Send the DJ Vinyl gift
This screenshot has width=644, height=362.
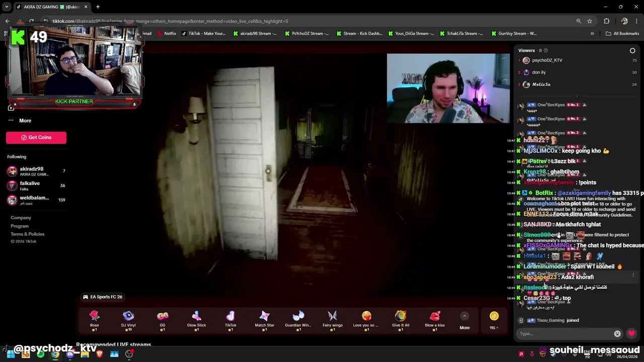pyautogui.click(x=128, y=320)
